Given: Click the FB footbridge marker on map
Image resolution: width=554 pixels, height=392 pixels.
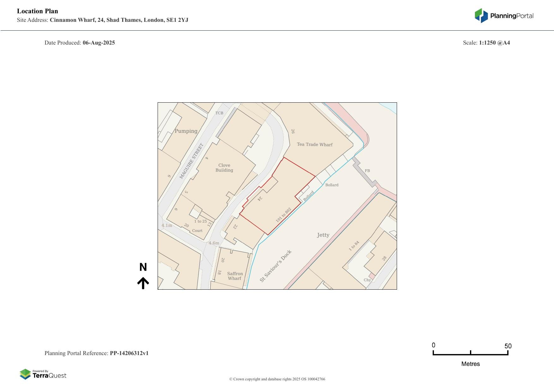Looking at the screenshot, I should [x=367, y=171].
